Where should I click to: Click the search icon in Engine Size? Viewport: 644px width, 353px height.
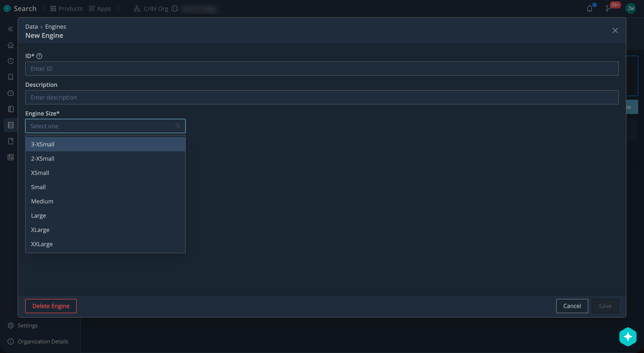(x=178, y=126)
